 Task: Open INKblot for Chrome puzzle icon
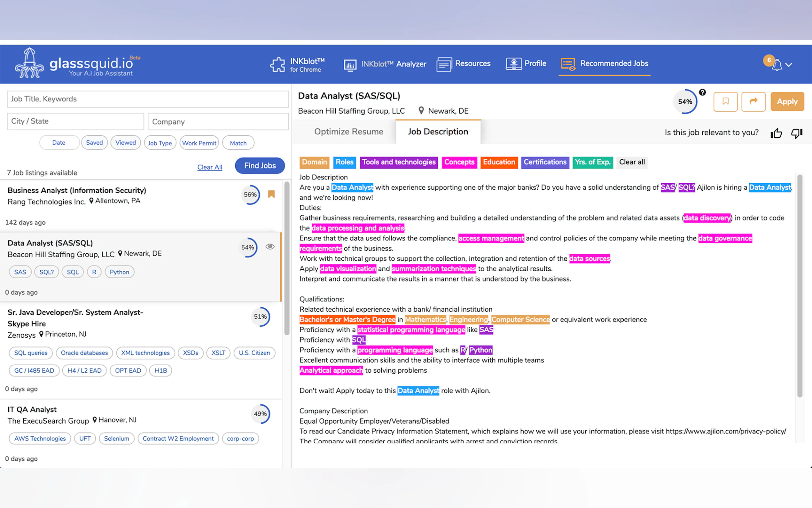point(277,64)
